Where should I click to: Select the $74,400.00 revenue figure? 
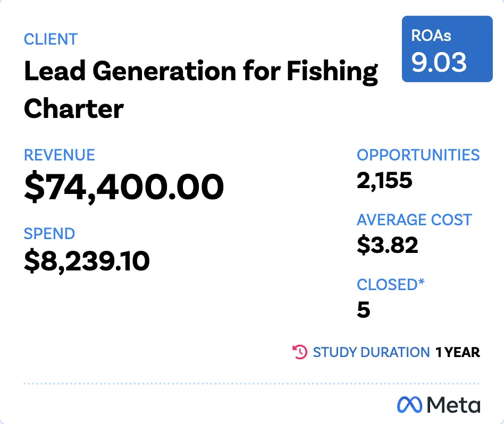(124, 187)
